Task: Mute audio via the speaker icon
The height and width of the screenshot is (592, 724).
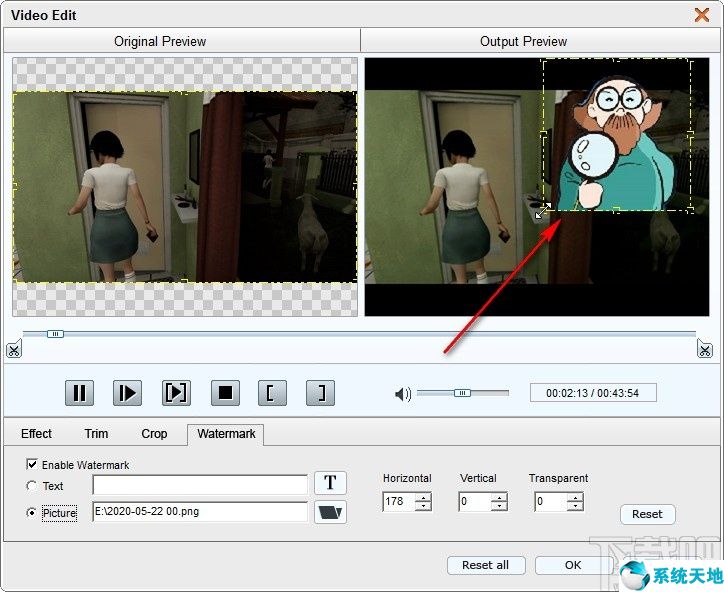Action: (x=403, y=394)
